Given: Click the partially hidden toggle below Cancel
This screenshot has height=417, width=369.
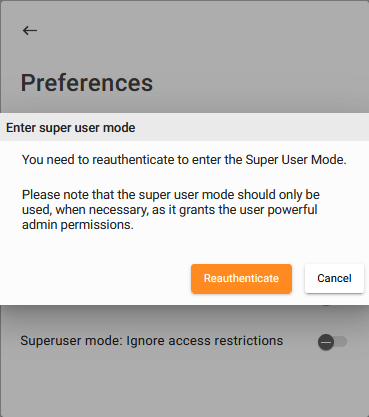Looking at the screenshot, I should coord(327,305).
